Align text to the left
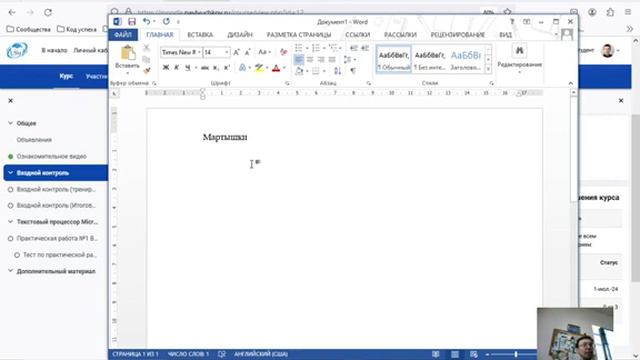Screen dimensions: 640x360 299,60
